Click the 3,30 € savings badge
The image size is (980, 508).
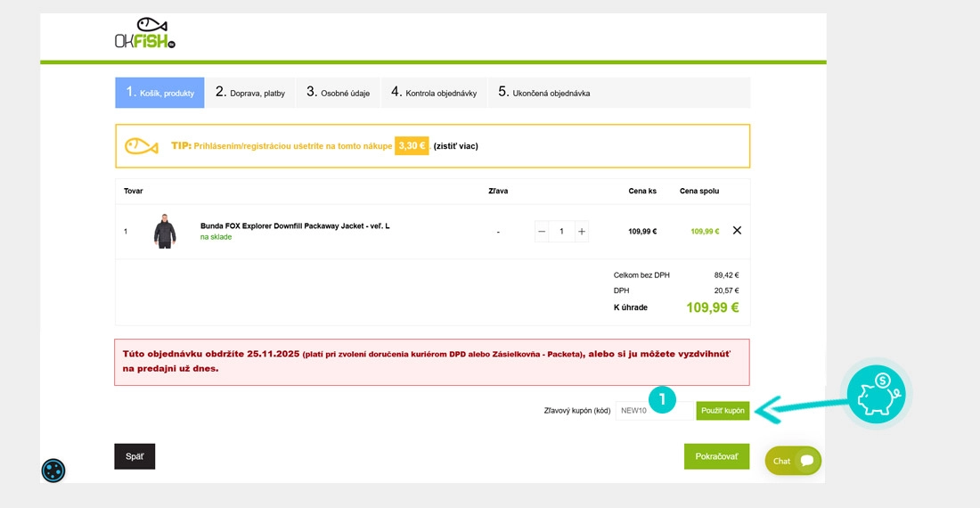412,145
